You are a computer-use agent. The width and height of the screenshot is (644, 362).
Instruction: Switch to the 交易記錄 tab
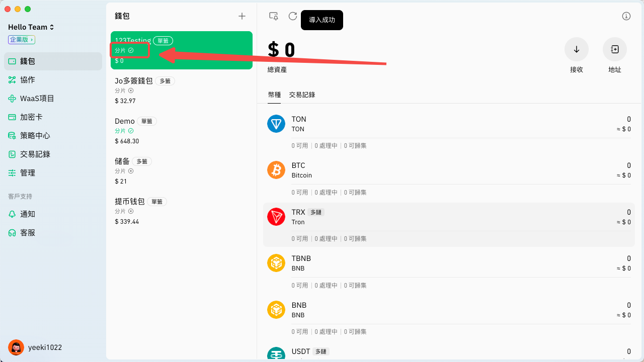[x=302, y=95]
